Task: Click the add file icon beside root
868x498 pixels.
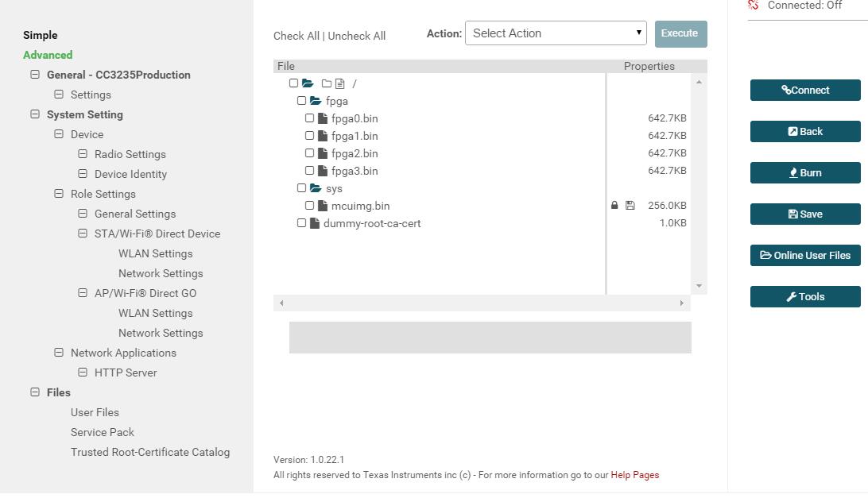Action: (340, 83)
